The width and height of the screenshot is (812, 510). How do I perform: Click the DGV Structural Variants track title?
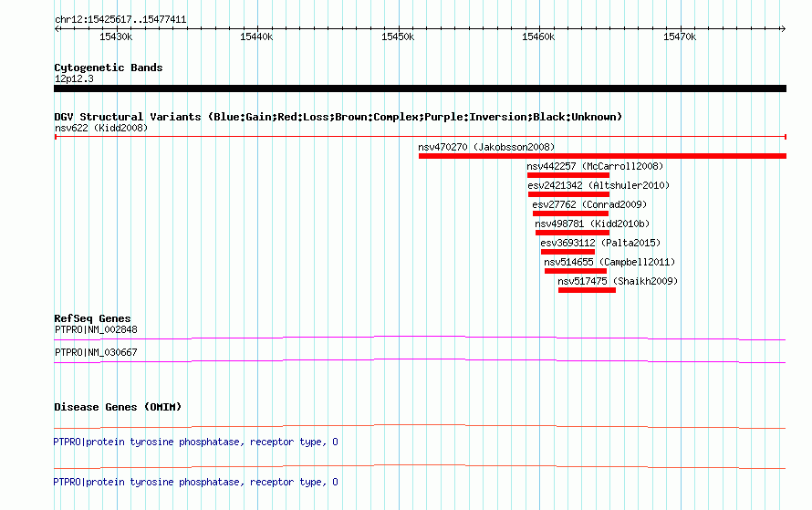coord(338,117)
